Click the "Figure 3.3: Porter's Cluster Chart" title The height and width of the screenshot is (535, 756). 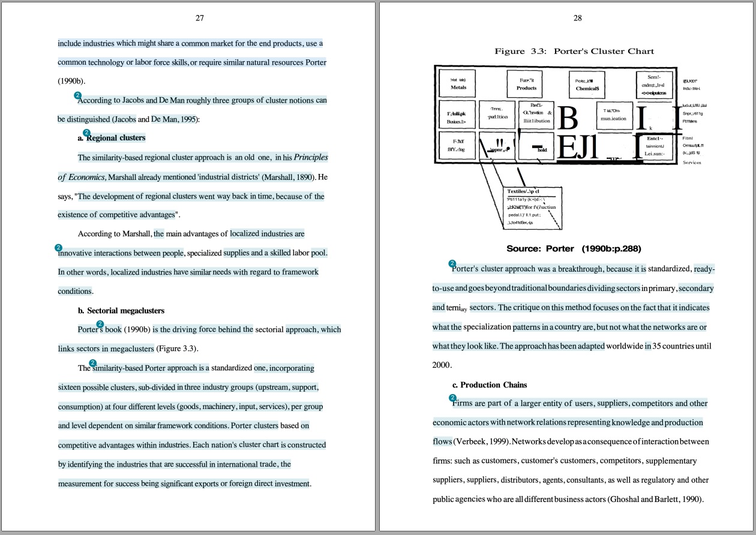(x=574, y=52)
